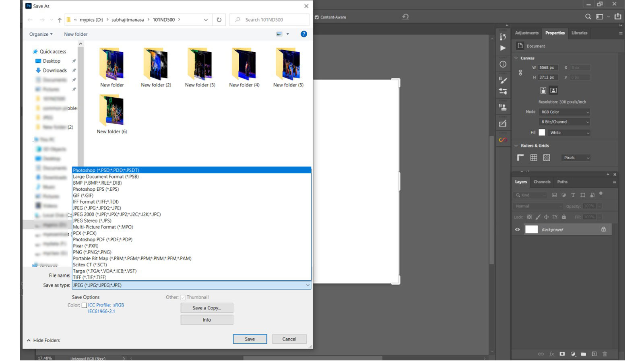Click the white Fill color swatch
644x362 pixels.
pyautogui.click(x=542, y=132)
